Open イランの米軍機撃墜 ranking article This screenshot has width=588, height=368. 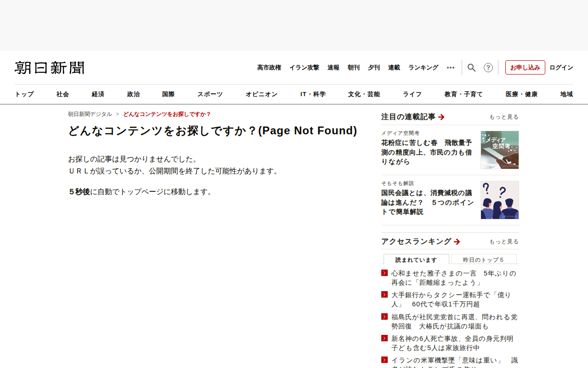(x=455, y=362)
